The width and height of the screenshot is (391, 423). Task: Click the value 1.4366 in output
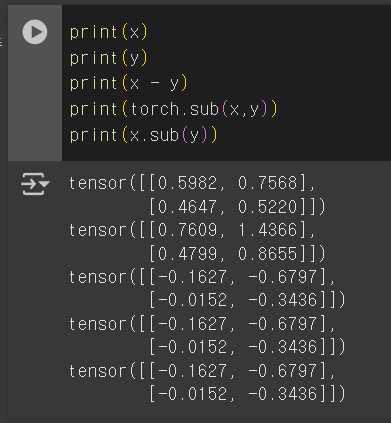267,230
